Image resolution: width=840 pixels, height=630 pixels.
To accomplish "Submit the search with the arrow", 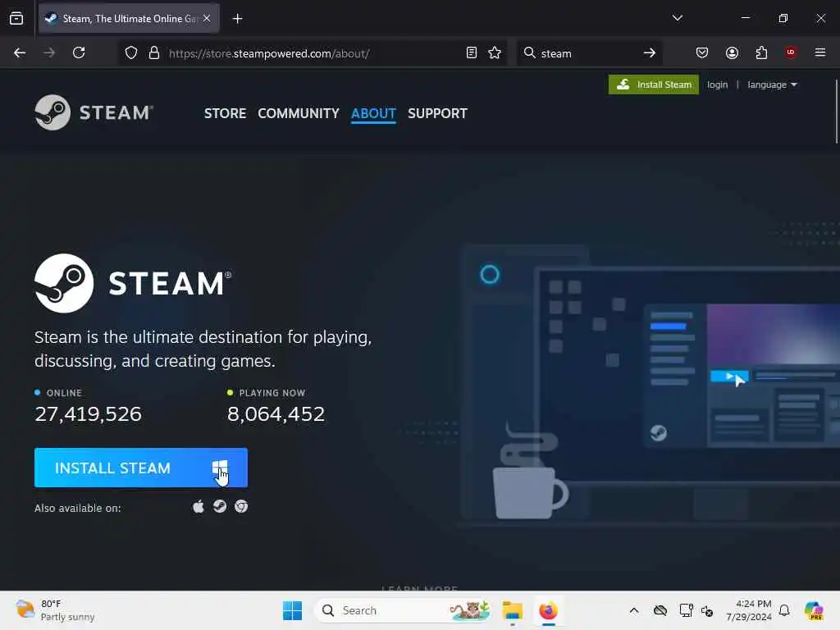I will click(650, 52).
